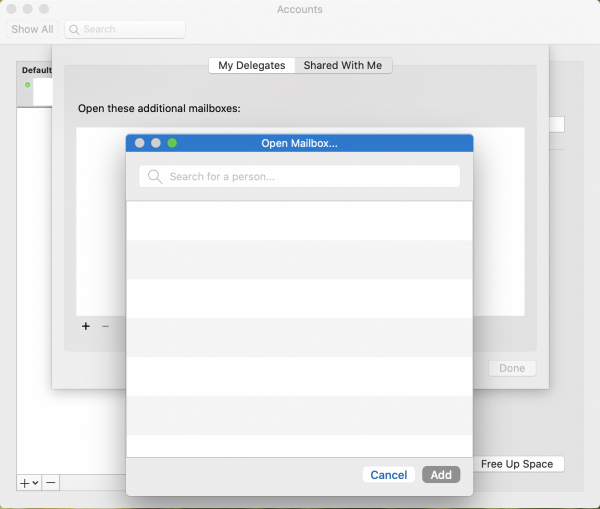The width and height of the screenshot is (600, 509).
Task: Click the Free Up Space button
Action: point(519,464)
